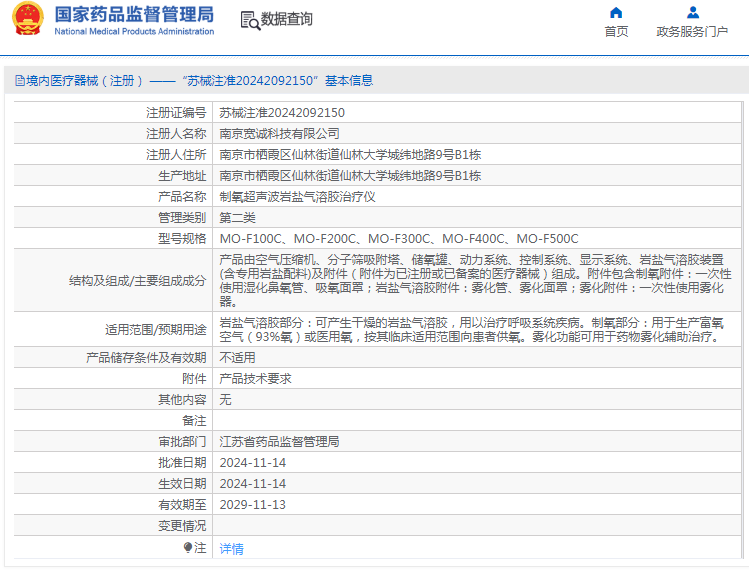The image size is (749, 570).
Task: Click the 适用范围/预期用途 label
Action: (x=156, y=330)
